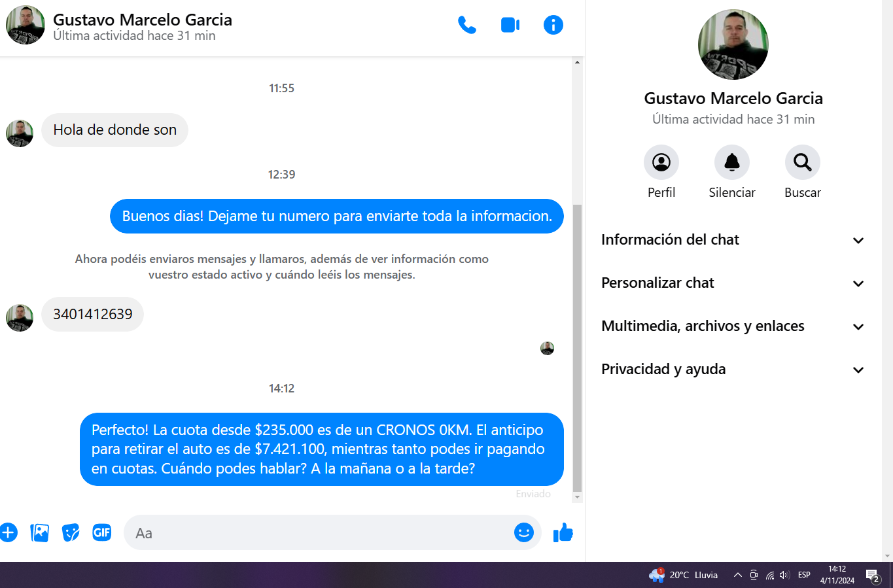Mute notifications with the Silenciar bell
893x588 pixels.
point(732,162)
